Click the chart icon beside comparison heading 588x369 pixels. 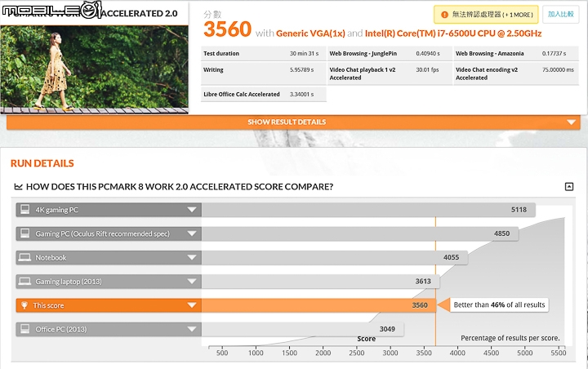point(18,186)
